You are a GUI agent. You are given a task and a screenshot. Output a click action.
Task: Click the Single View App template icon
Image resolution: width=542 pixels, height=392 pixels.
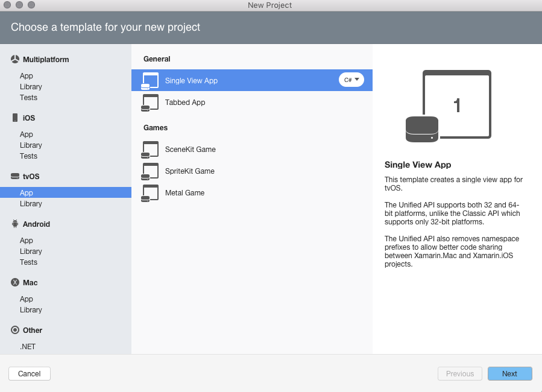(150, 80)
